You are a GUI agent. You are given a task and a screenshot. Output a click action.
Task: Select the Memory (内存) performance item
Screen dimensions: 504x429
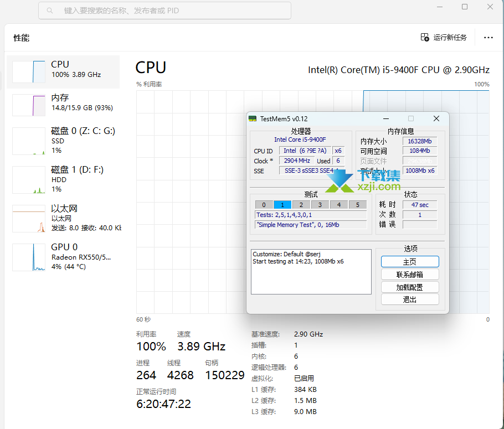63,105
